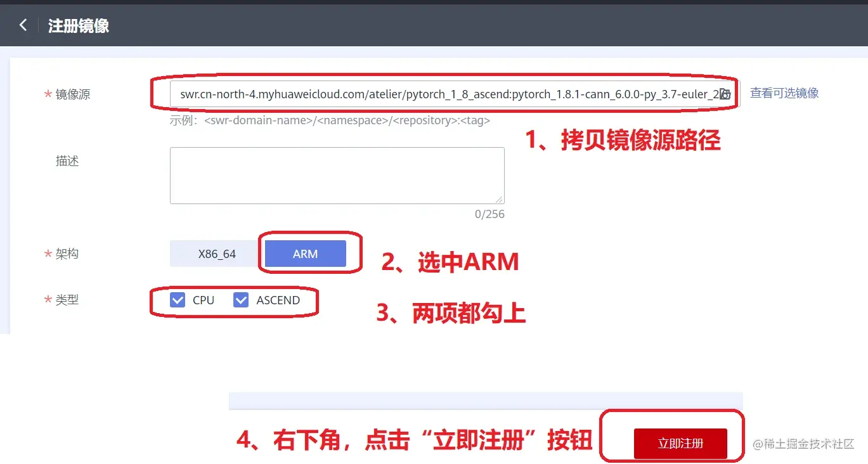868x464 pixels.
Task: Click the 立即注册 button
Action: pyautogui.click(x=680, y=443)
